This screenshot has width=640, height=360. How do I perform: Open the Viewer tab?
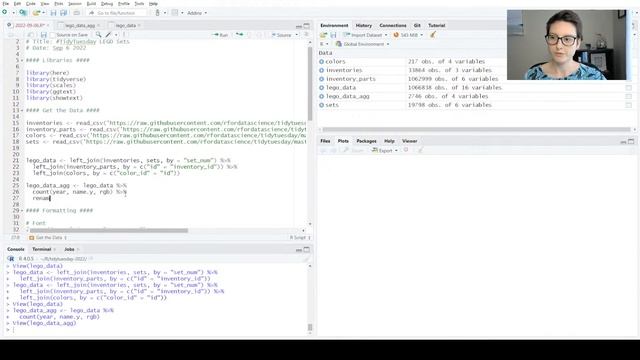(x=409, y=141)
